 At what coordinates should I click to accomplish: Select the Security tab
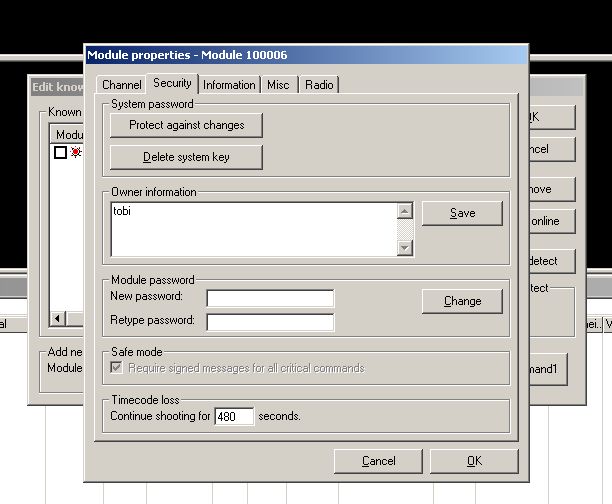point(172,83)
